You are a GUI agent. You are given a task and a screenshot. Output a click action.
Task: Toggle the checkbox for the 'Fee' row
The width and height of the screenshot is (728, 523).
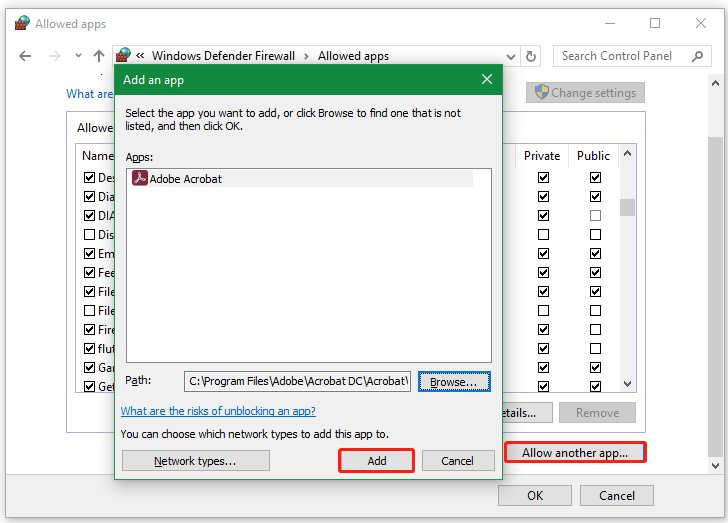90,273
